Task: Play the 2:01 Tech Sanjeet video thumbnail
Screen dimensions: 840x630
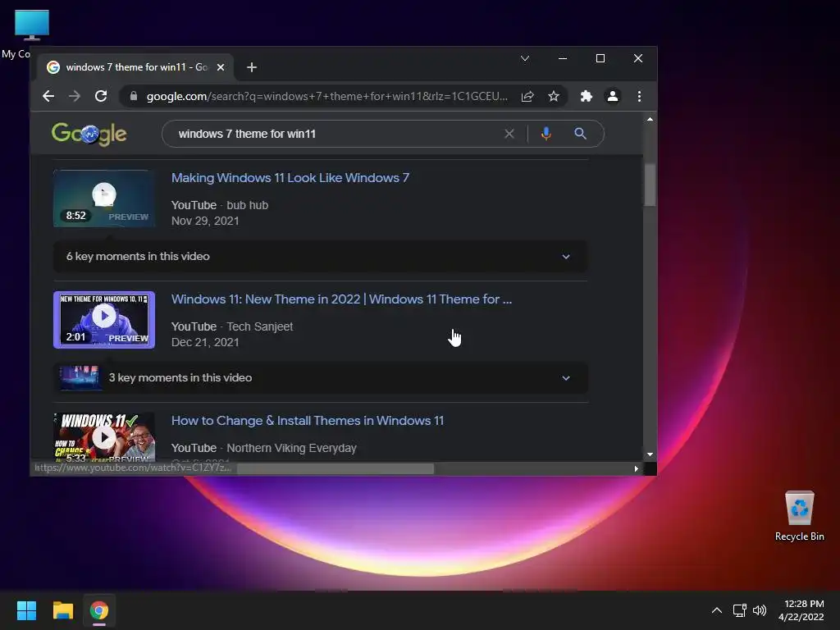Action: 104,320
